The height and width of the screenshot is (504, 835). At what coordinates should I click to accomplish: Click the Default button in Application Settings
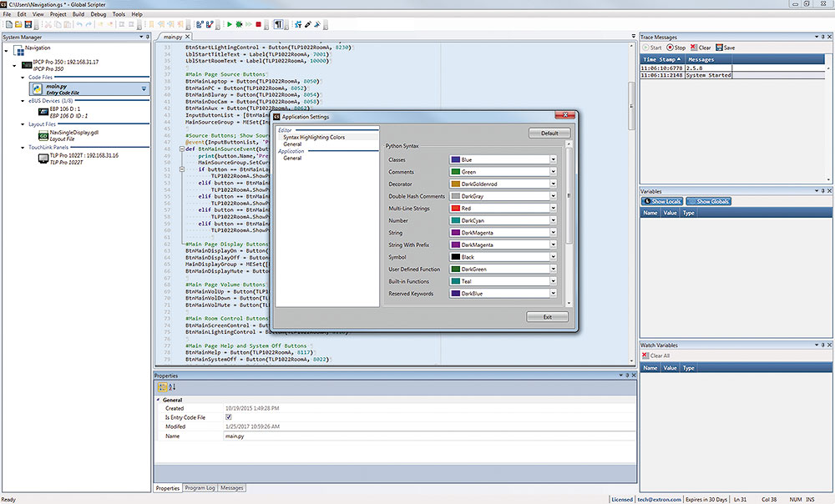pos(549,133)
